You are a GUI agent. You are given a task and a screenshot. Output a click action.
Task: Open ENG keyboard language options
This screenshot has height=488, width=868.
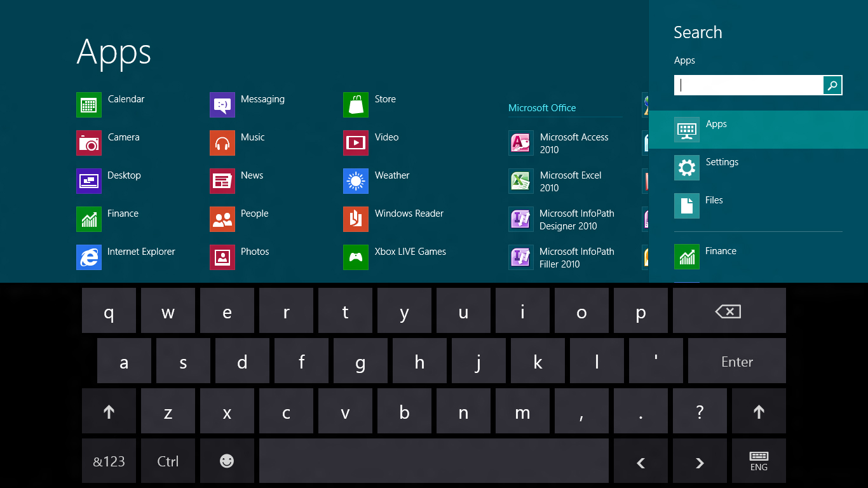click(x=759, y=461)
